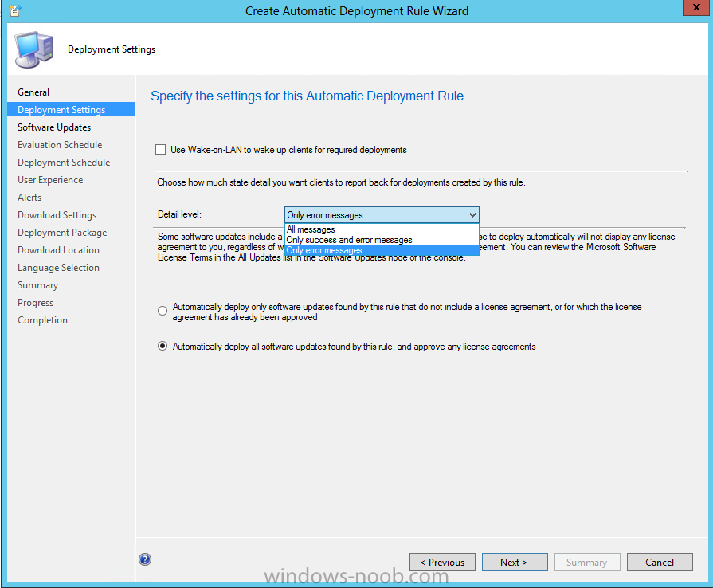The width and height of the screenshot is (713, 588).
Task: Click the Previous button
Action: (x=442, y=562)
